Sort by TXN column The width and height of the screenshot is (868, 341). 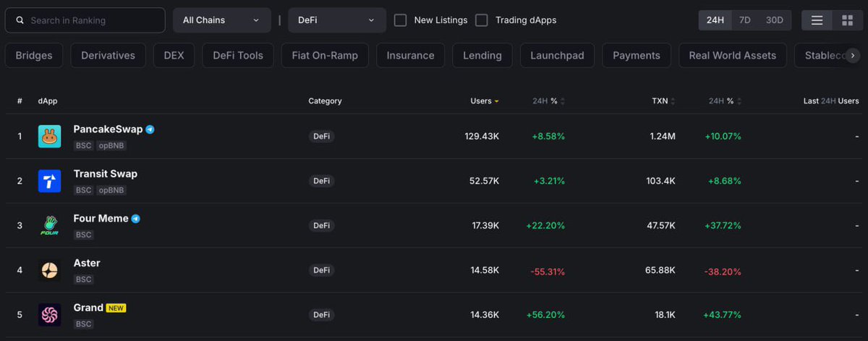point(663,101)
